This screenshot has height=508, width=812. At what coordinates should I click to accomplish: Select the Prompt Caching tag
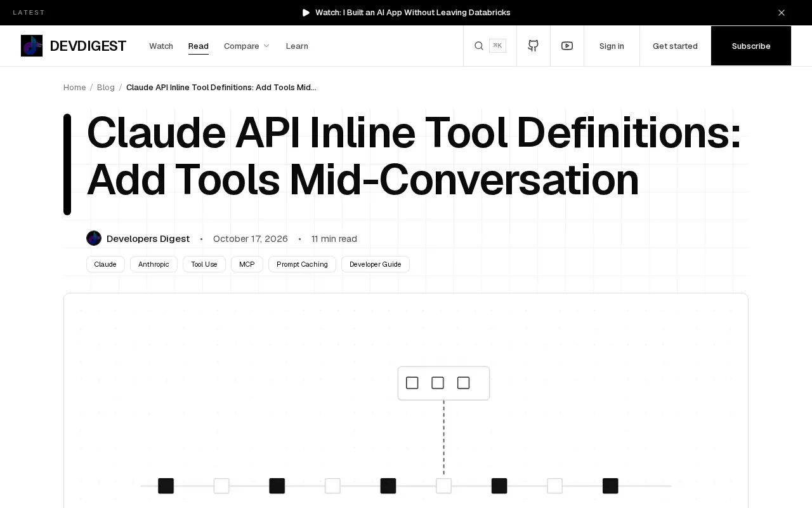[x=302, y=264]
